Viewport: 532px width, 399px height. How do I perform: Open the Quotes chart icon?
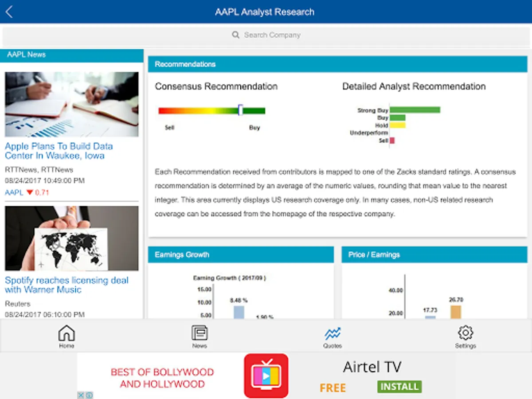(332, 333)
